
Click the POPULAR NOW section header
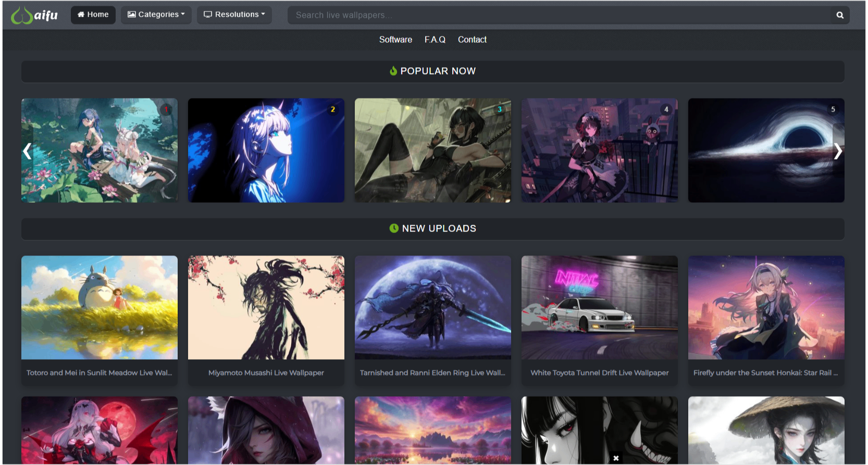pyautogui.click(x=433, y=71)
